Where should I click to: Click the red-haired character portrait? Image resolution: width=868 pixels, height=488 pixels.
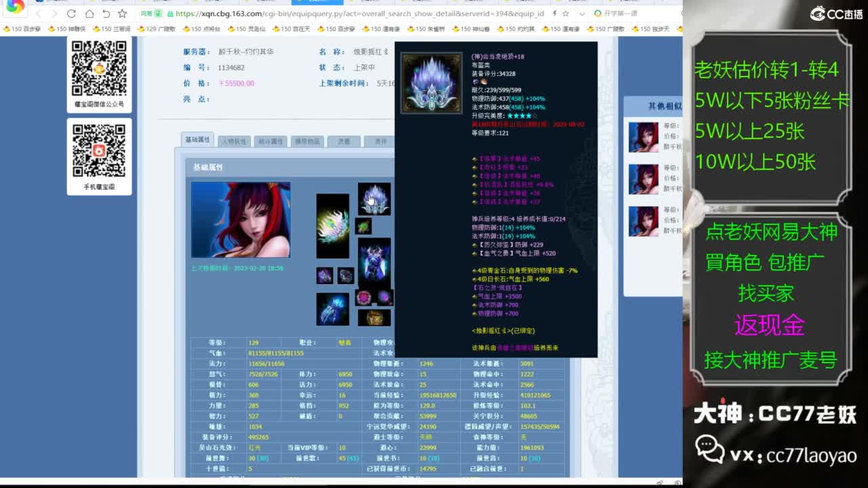point(241,220)
